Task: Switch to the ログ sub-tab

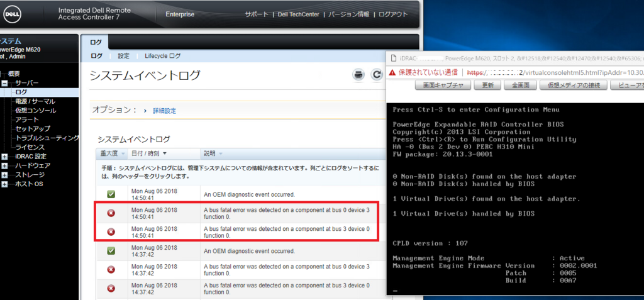Action: tap(96, 56)
